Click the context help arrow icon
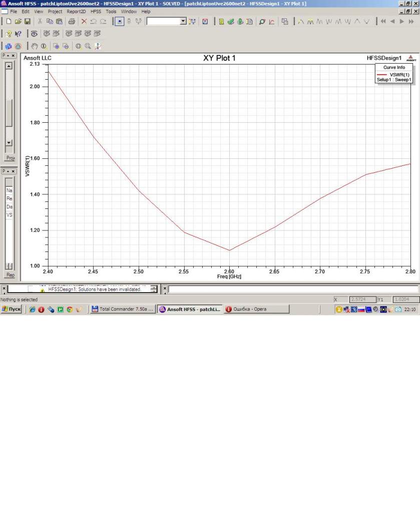 (18, 34)
